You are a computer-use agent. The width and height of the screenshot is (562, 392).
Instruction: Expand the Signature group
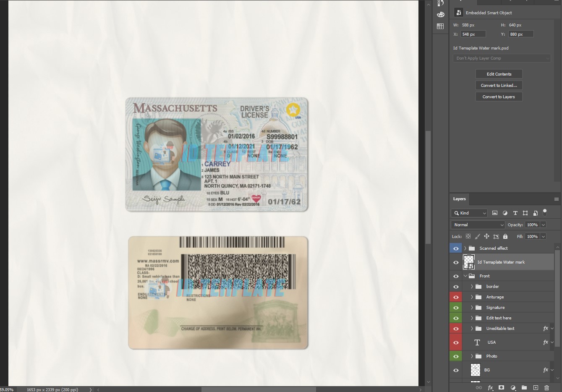pos(472,307)
